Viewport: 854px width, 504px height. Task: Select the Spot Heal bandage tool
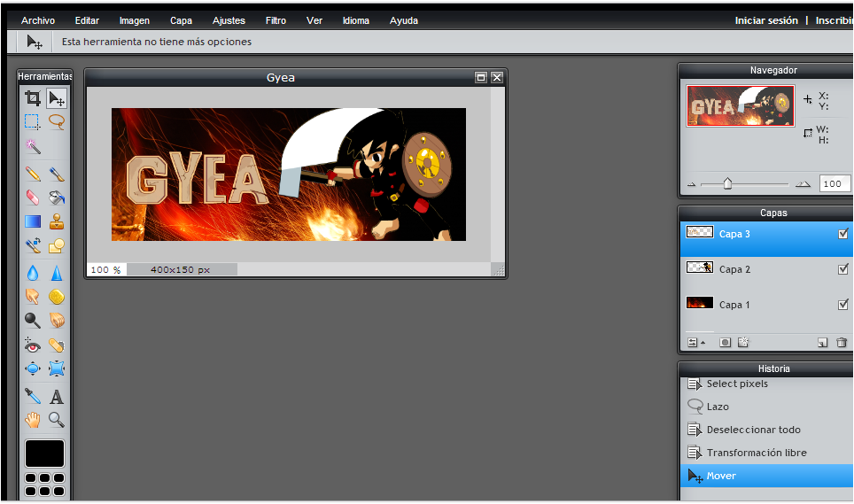57,345
